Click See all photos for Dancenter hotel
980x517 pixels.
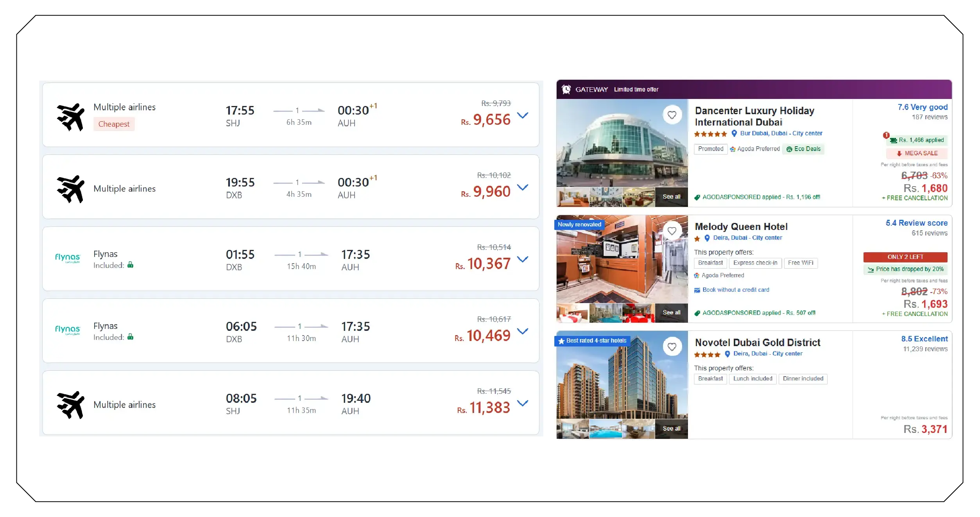[x=672, y=197]
